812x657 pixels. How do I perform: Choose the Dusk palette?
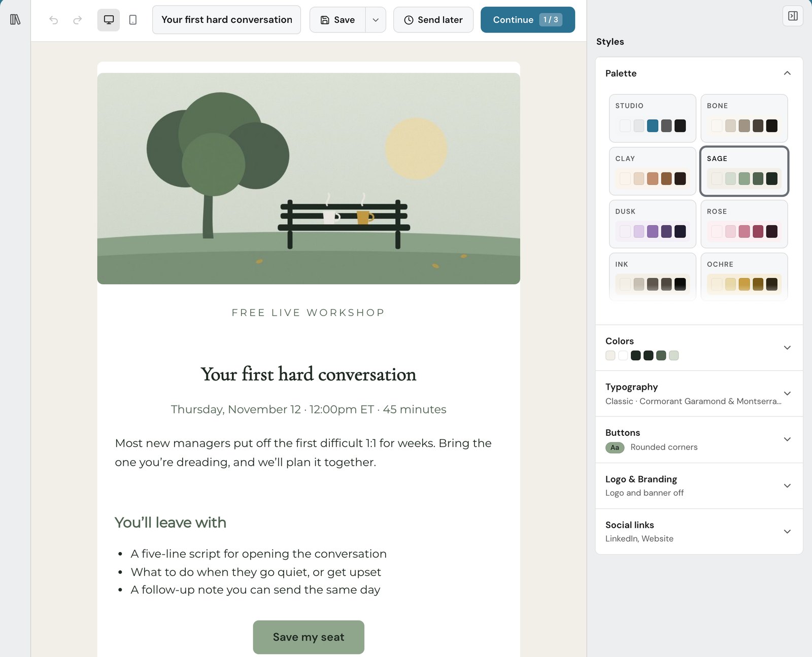click(653, 224)
